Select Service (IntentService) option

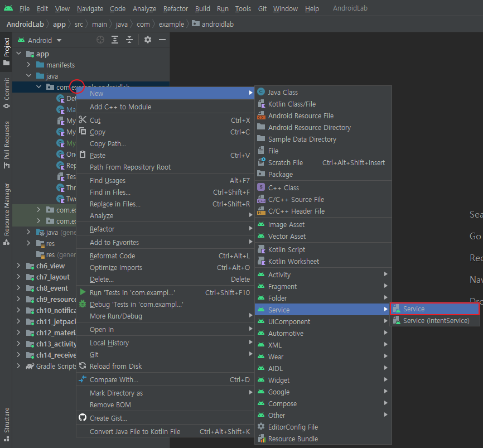click(x=434, y=320)
